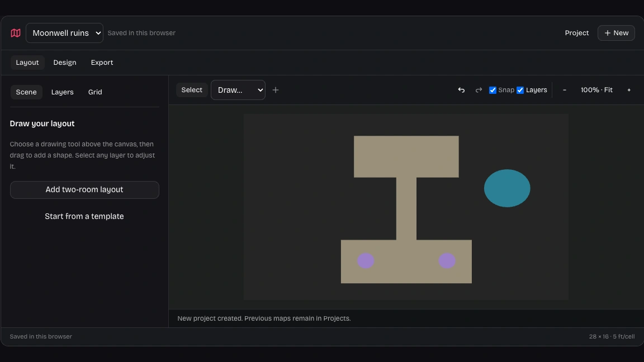Screen dimensions: 644x362
Task: Click the plus icon beside Draw dropdown
Action: (276, 90)
